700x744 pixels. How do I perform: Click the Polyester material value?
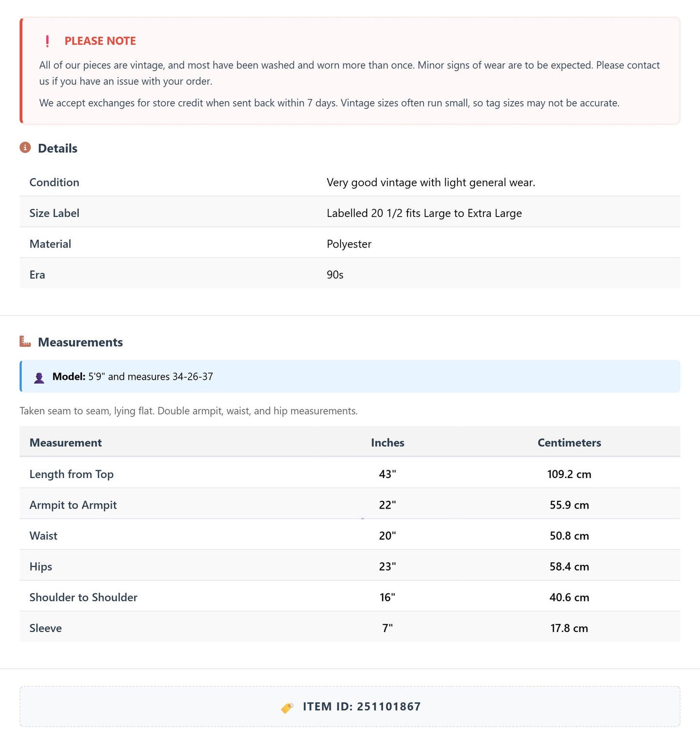click(x=349, y=244)
